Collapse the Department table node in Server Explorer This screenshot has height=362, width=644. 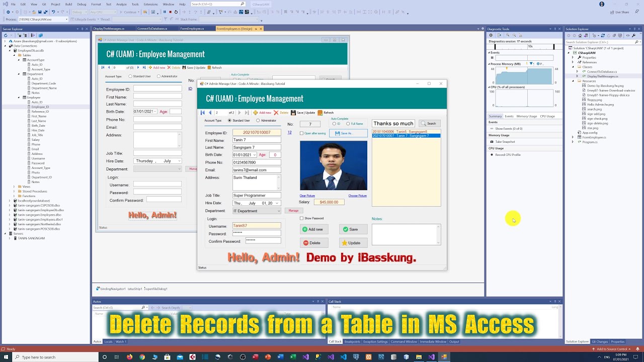point(19,74)
